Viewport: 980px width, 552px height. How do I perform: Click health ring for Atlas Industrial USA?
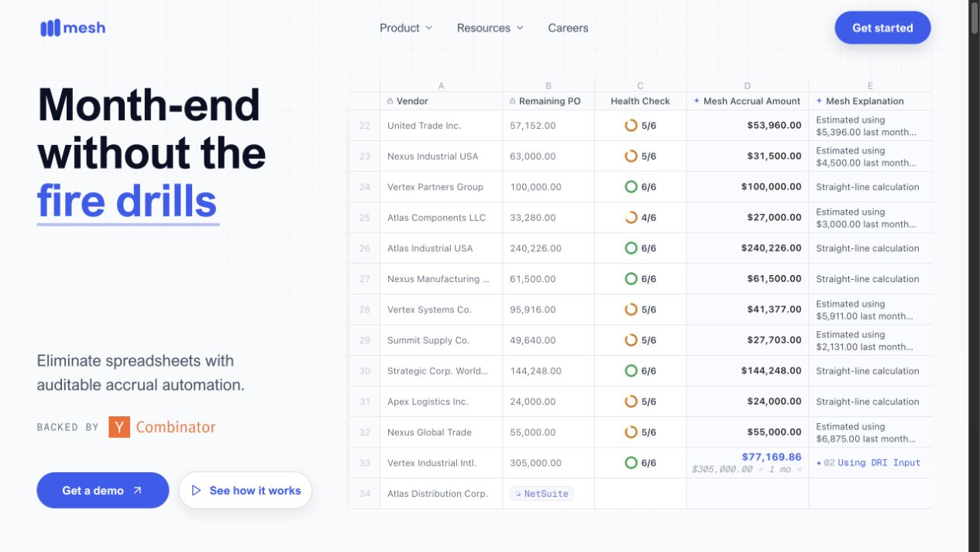(x=631, y=248)
